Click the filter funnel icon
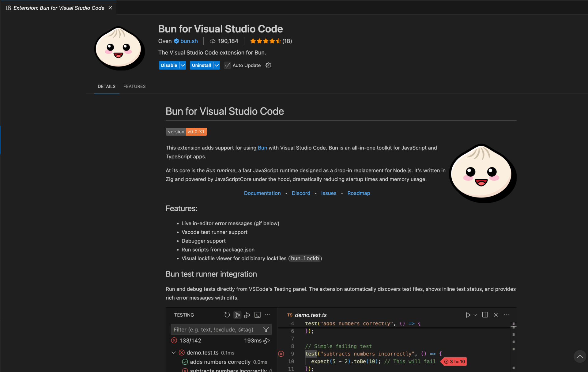 point(266,329)
